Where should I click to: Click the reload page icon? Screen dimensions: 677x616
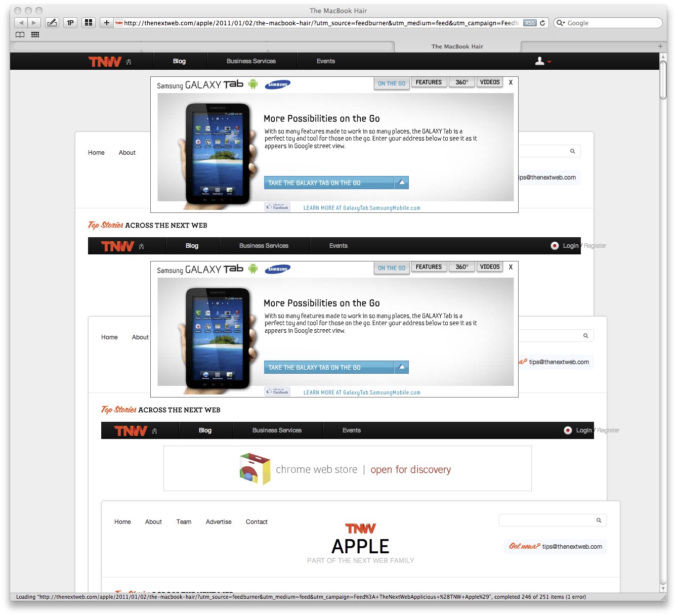[x=542, y=23]
